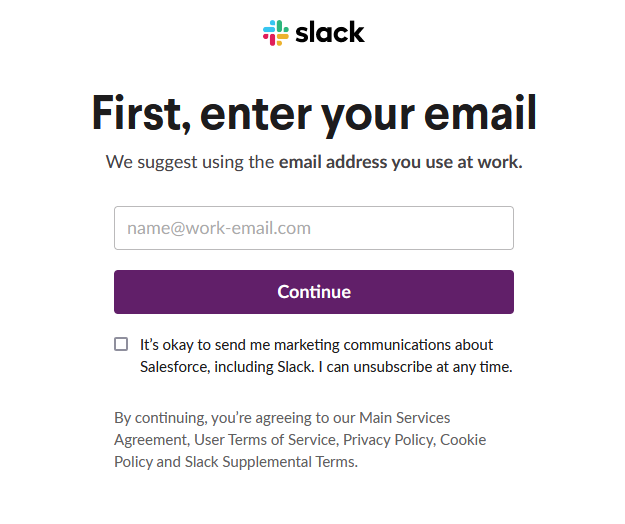625x524 pixels.
Task: Click the word 'email' in the main heading
Action: pos(481,113)
